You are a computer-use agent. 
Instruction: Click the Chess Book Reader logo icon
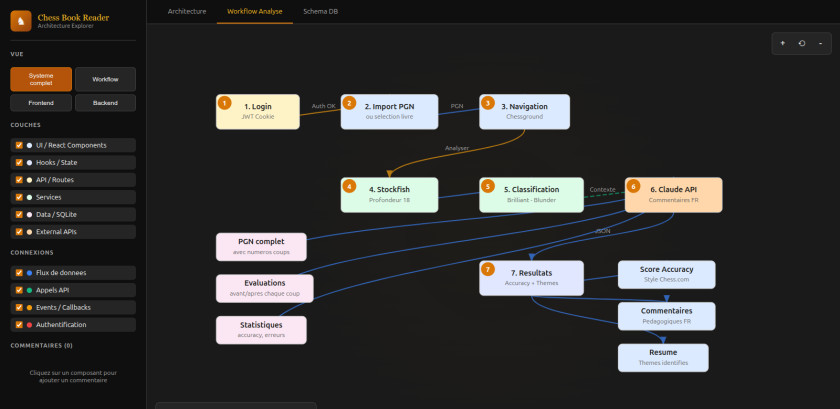(x=20, y=20)
